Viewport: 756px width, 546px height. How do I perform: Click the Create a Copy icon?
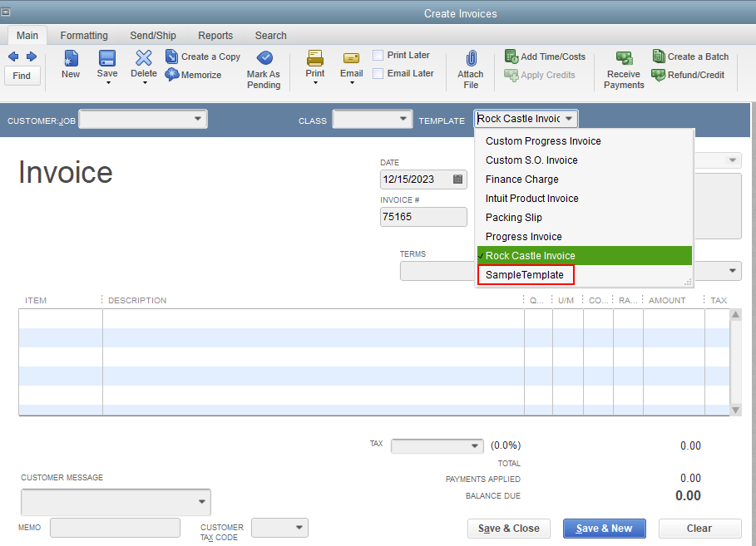pyautogui.click(x=203, y=57)
